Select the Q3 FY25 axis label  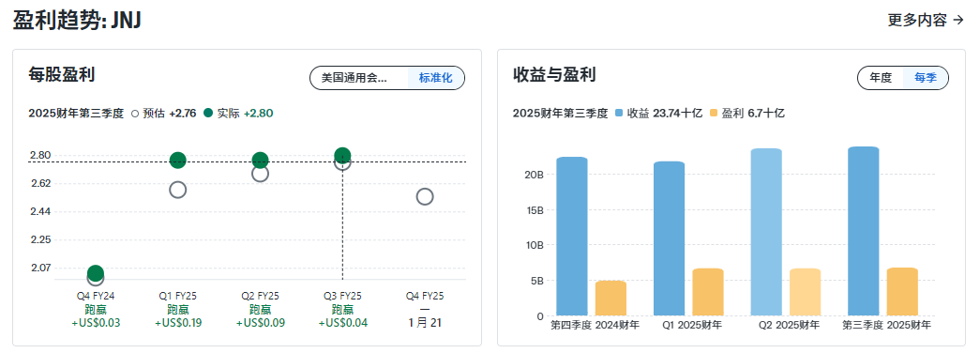342,296
